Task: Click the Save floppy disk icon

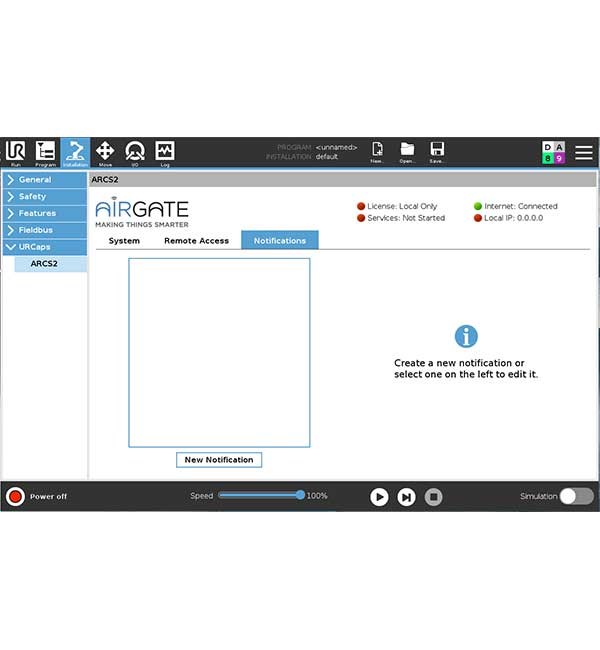Action: coord(437,152)
